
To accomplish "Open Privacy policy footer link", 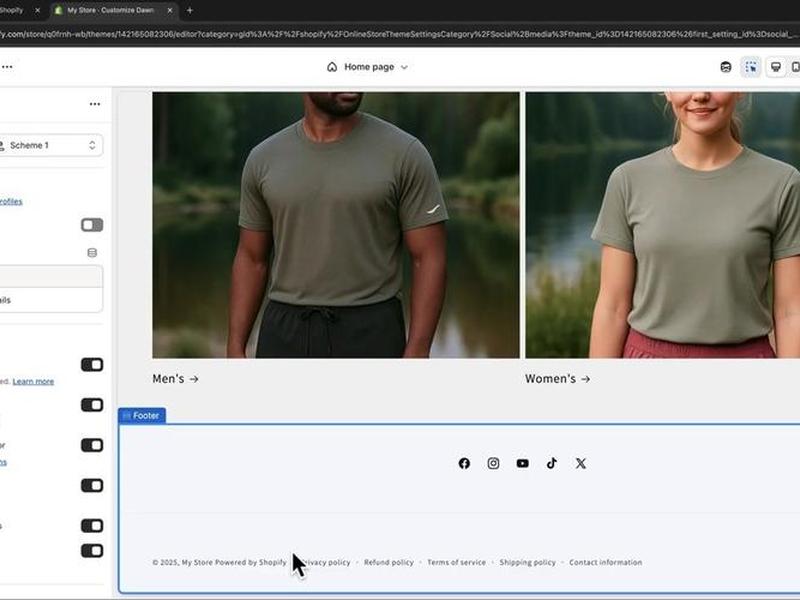I will pos(325,562).
